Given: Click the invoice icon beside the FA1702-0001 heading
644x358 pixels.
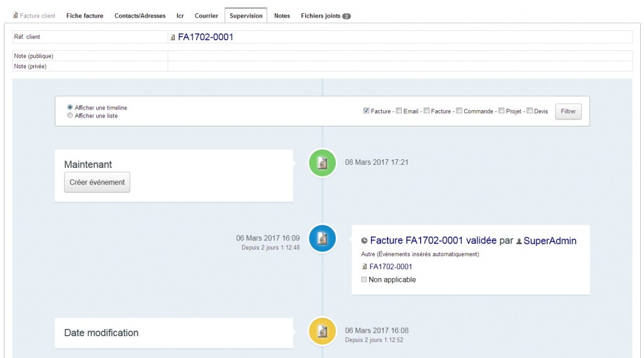Looking at the screenshot, I should coord(173,37).
